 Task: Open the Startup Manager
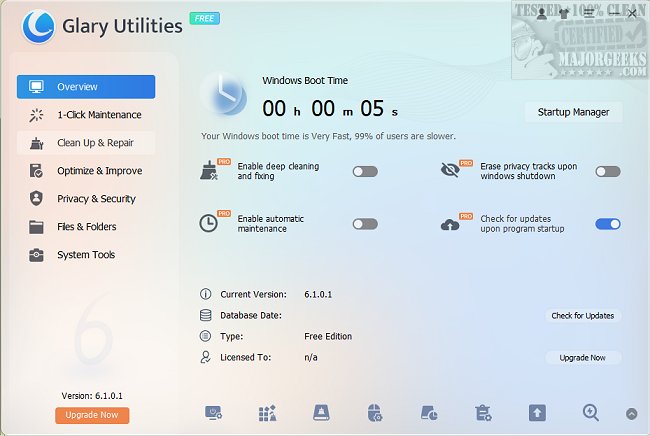[573, 112]
